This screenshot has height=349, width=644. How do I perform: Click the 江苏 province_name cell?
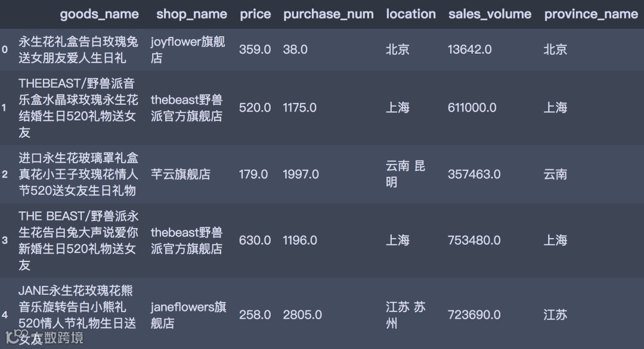point(555,314)
